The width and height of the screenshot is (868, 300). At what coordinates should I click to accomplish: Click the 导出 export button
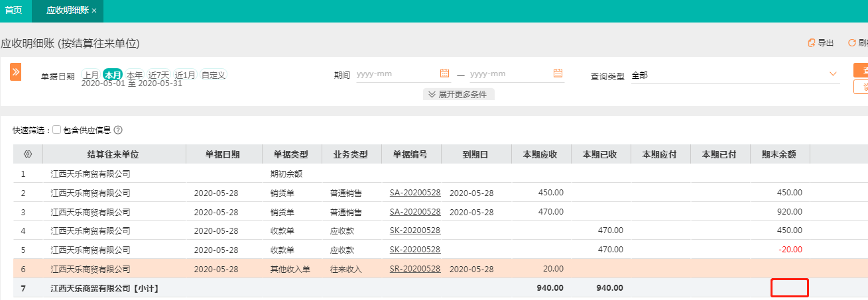(821, 43)
